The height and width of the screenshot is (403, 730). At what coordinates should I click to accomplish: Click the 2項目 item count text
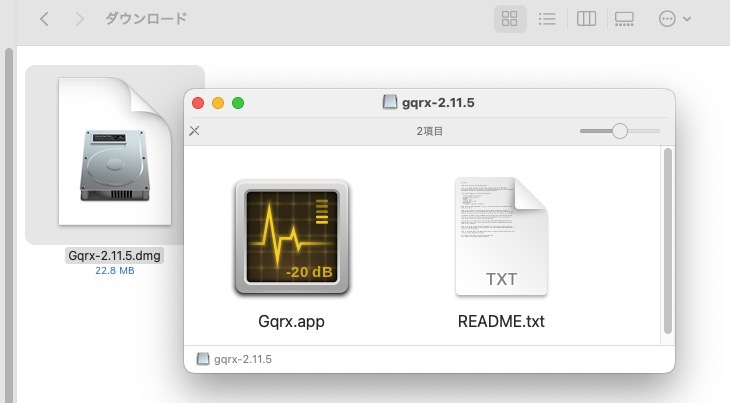pos(430,131)
